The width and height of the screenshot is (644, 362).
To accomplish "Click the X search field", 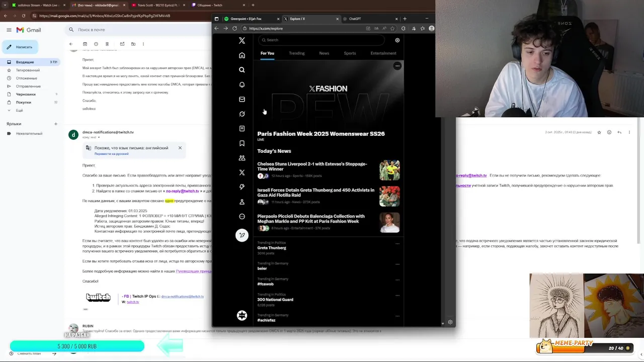I will point(322,40).
